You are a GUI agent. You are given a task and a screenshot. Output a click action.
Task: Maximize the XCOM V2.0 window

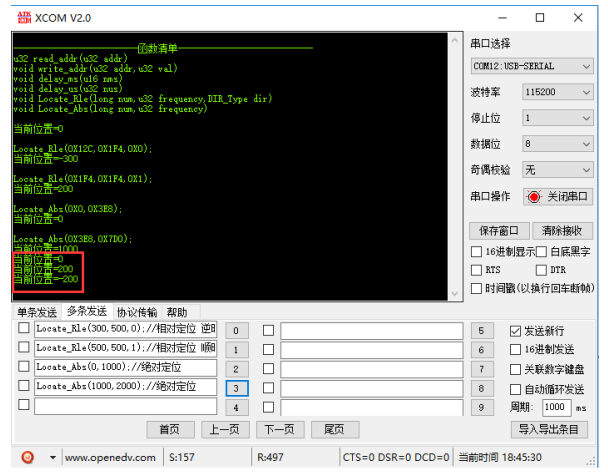tap(540, 18)
